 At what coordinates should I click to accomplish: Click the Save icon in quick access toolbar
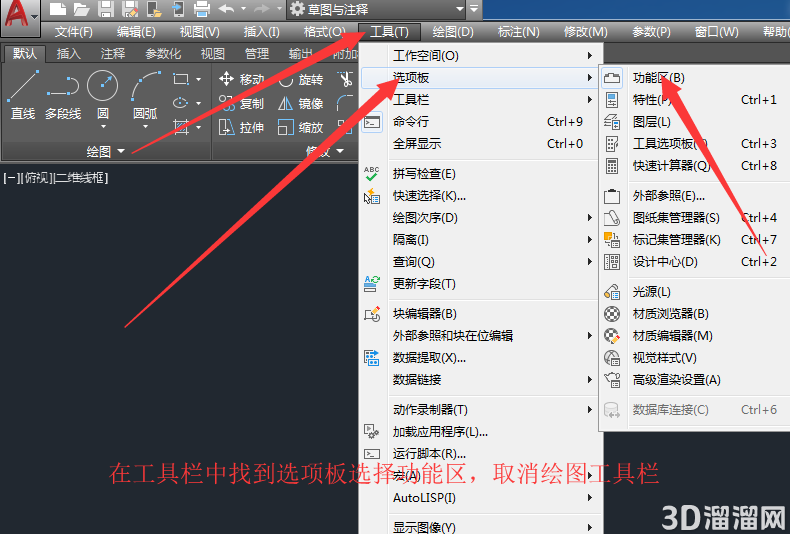coord(106,9)
